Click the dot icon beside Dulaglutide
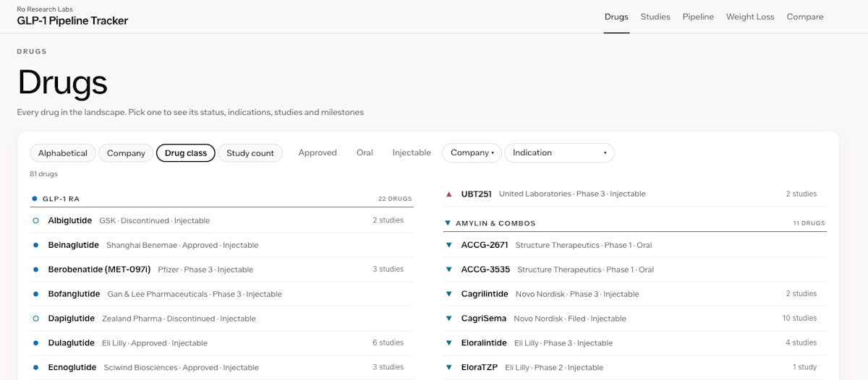The height and width of the screenshot is (380, 868). pyautogui.click(x=35, y=343)
